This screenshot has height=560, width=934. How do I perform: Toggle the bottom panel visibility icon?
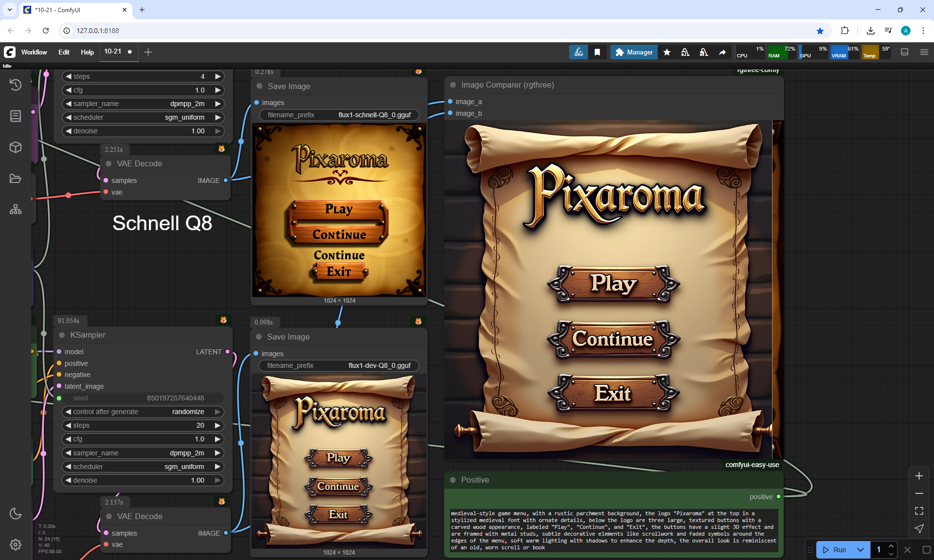coord(905,52)
